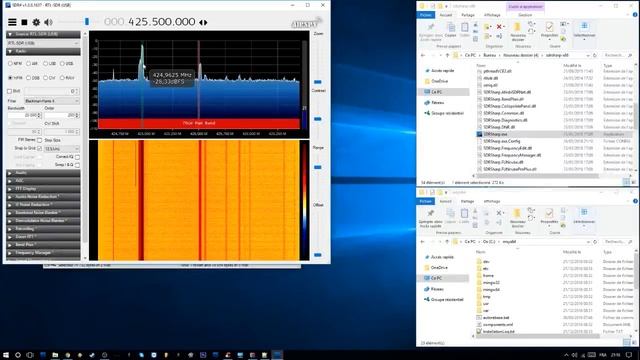The height and width of the screenshot is (360, 640).
Task: Collapse the Source panel header
Action: tap(43, 34)
